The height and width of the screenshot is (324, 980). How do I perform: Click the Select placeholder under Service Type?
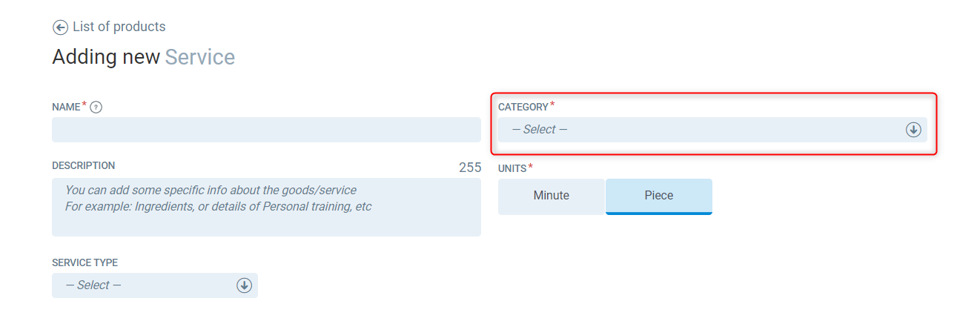click(93, 285)
